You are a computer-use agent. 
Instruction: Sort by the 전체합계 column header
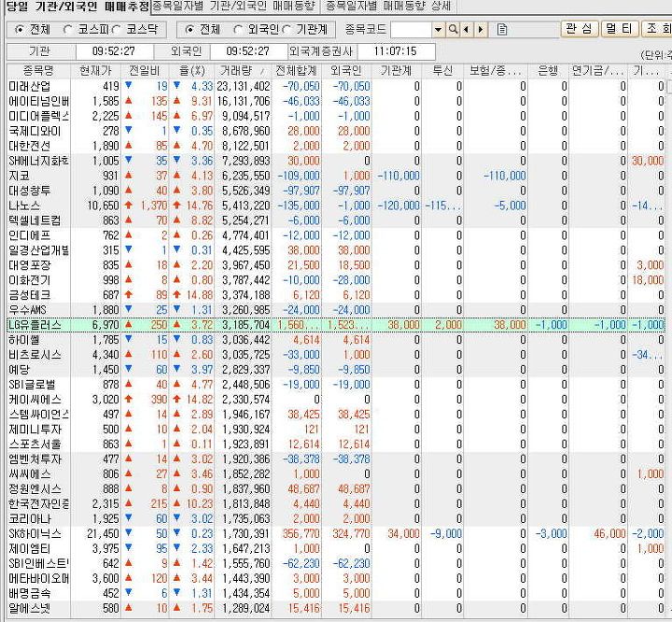(297, 71)
